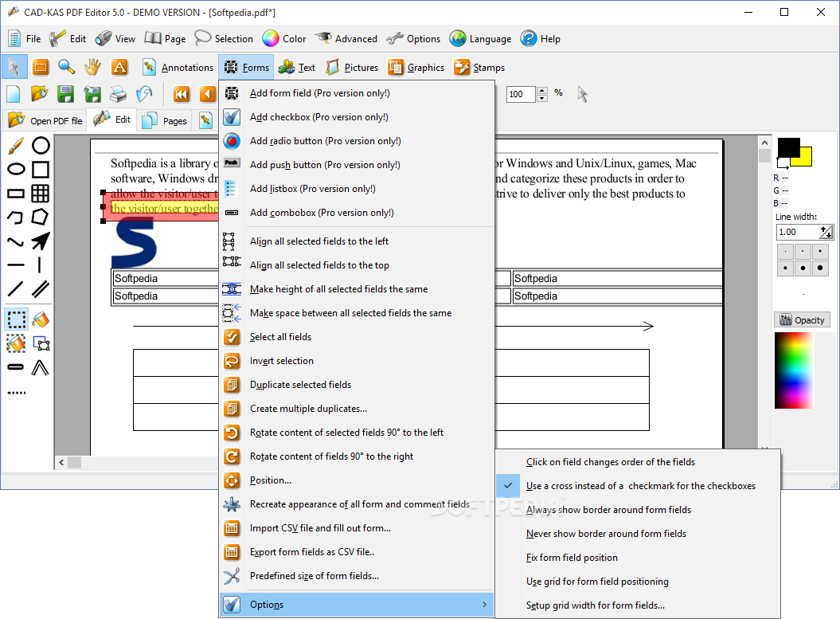Click the Opacity button
The image size is (840, 619).
(802, 320)
